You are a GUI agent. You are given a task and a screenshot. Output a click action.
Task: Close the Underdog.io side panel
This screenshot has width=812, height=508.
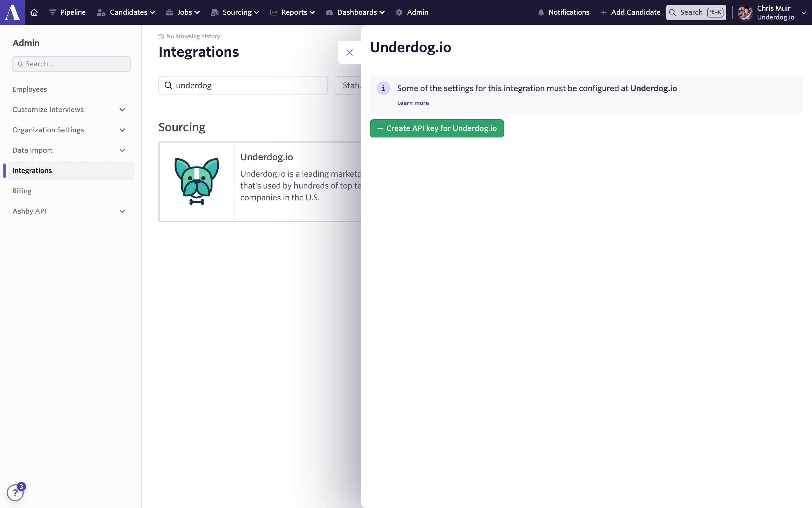coord(349,52)
